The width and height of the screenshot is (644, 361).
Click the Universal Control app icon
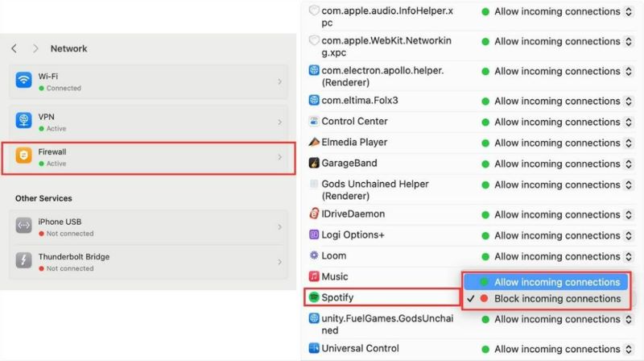click(x=314, y=348)
